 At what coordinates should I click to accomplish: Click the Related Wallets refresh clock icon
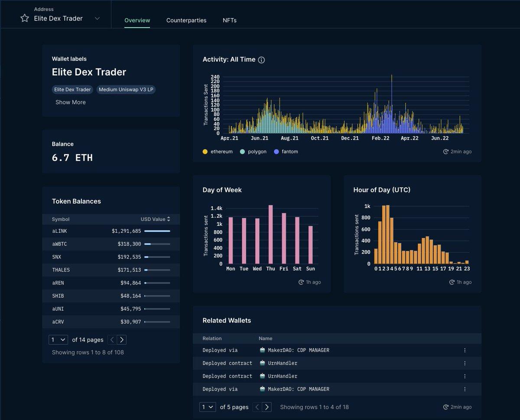446,407
